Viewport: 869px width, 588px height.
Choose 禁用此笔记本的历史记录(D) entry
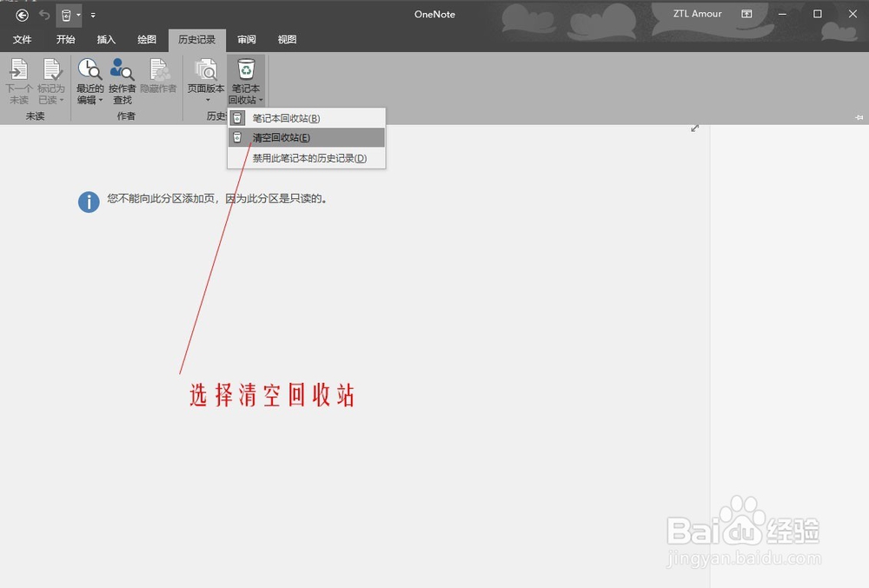(x=307, y=158)
